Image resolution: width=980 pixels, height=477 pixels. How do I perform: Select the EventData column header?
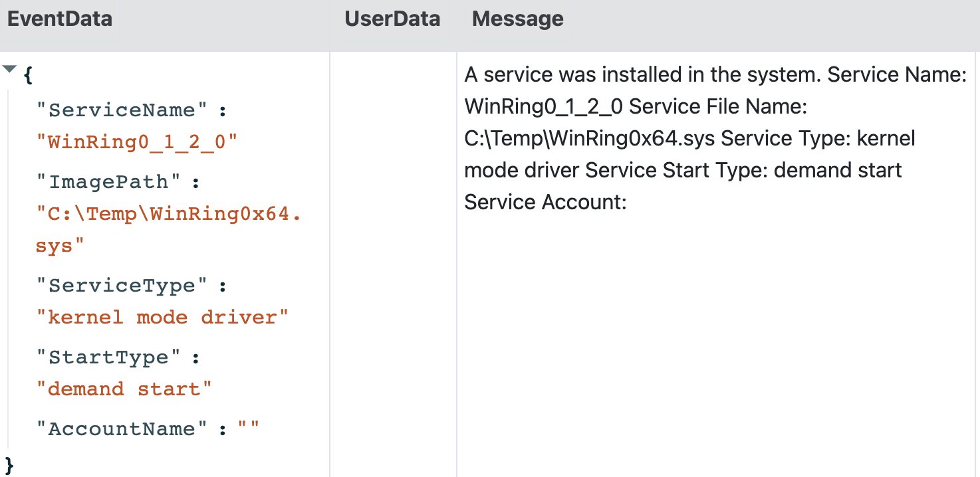[59, 19]
